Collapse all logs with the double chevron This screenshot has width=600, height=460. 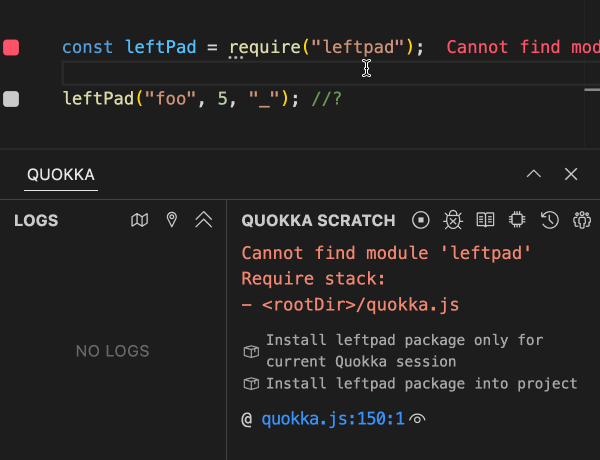click(204, 220)
